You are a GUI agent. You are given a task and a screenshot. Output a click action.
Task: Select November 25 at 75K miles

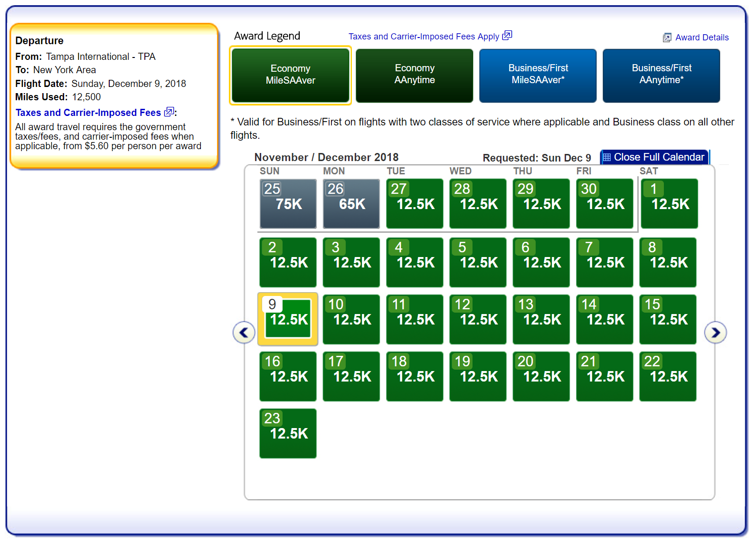pyautogui.click(x=288, y=203)
